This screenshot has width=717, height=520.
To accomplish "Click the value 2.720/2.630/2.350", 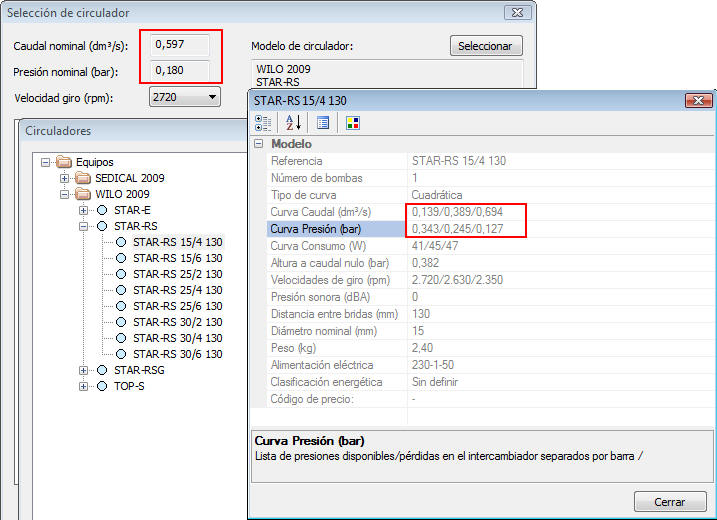I will (x=457, y=280).
